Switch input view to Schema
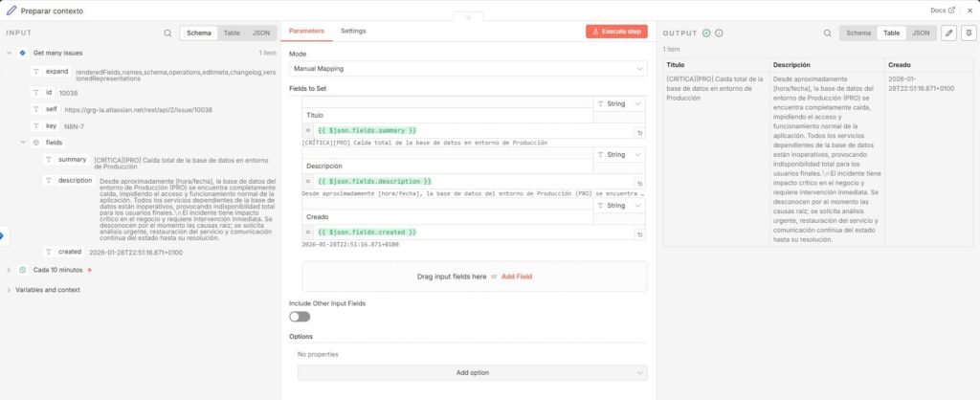The width and height of the screenshot is (980, 400). point(199,33)
